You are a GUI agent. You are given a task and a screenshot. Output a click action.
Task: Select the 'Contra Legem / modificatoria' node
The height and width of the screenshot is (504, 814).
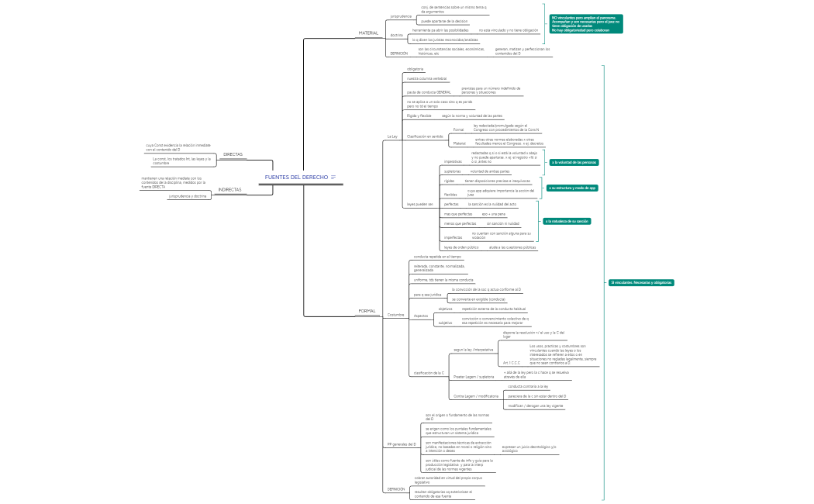pos(475,395)
